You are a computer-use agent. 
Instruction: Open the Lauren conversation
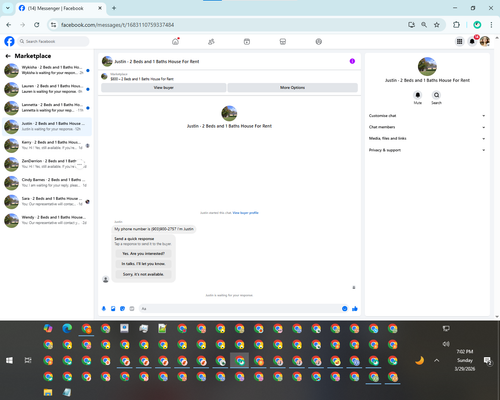(47, 89)
